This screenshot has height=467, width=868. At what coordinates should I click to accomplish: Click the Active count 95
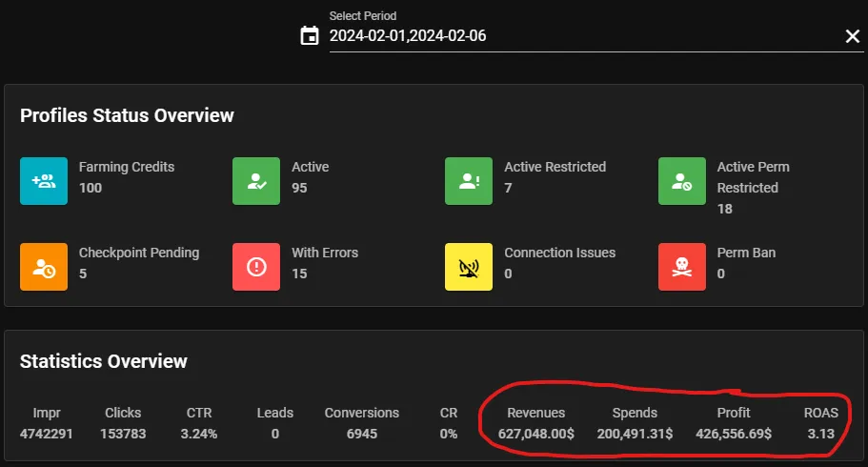tap(299, 189)
